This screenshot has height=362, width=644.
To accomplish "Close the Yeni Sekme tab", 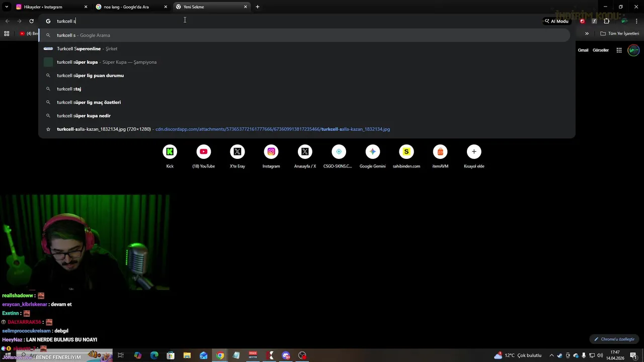I will click(x=246, y=7).
